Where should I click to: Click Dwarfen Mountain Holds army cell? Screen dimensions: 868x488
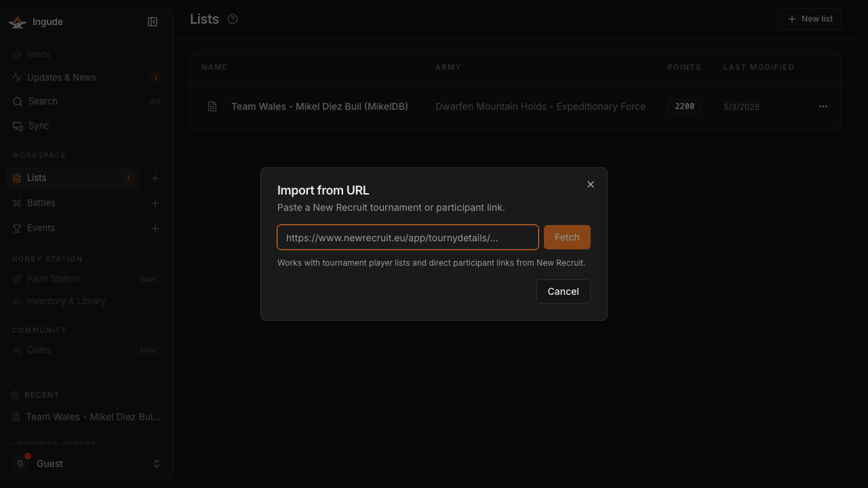(540, 106)
